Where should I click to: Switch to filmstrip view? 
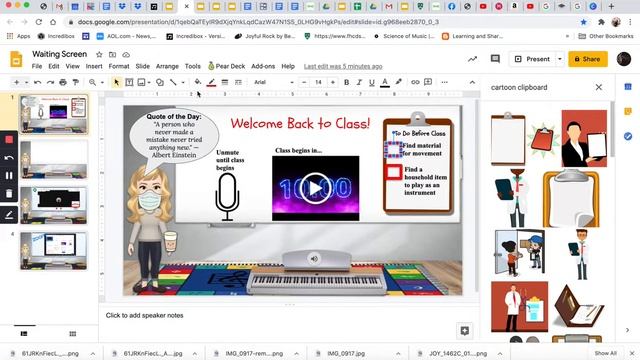24,334
